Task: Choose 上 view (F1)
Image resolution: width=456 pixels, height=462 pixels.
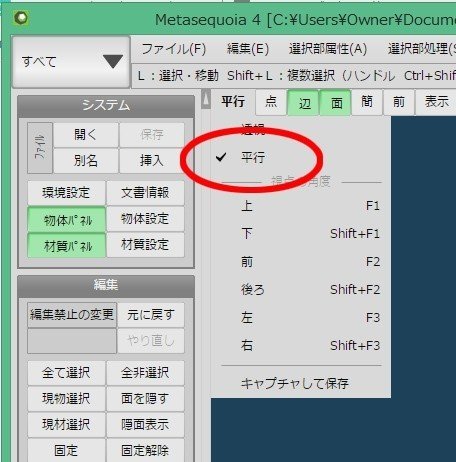Action: [x=301, y=206]
